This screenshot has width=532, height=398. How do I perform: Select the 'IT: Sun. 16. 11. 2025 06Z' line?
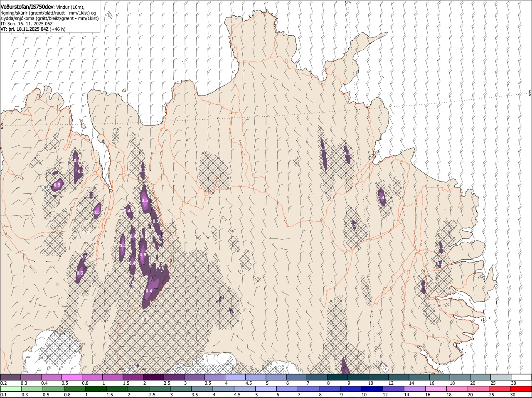click(x=27, y=24)
